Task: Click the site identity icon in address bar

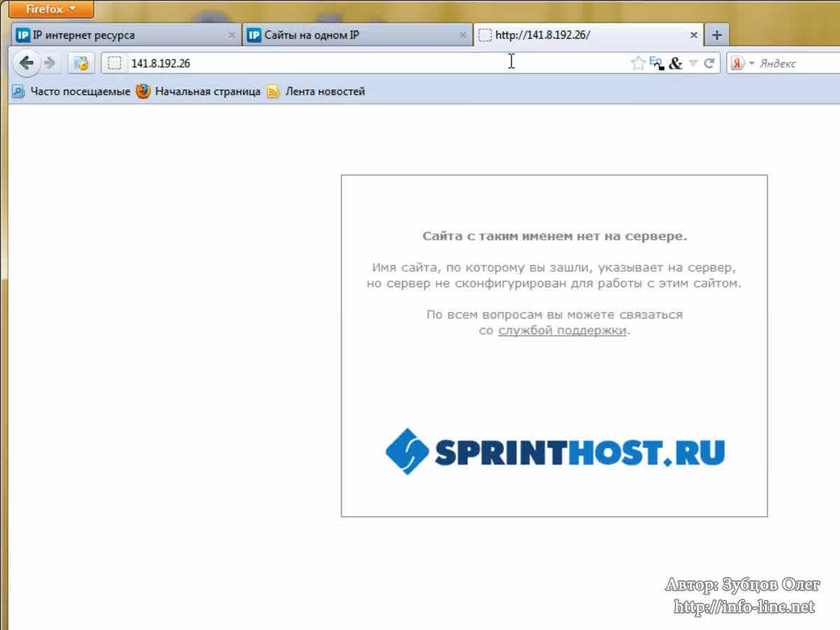Action: tap(115, 64)
